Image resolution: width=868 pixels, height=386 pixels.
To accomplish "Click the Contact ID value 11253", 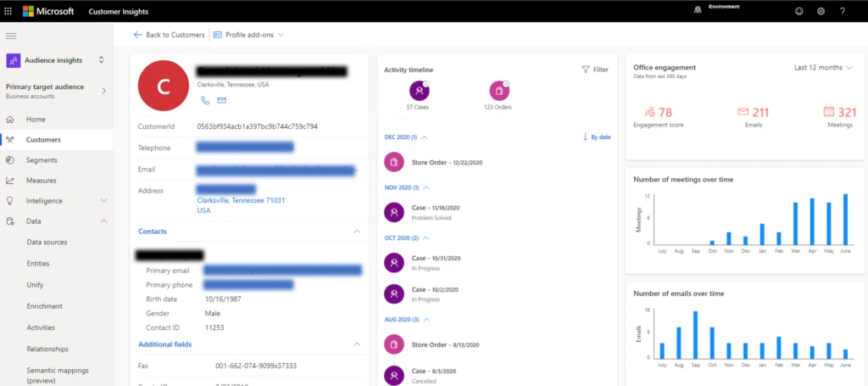I will (x=214, y=327).
